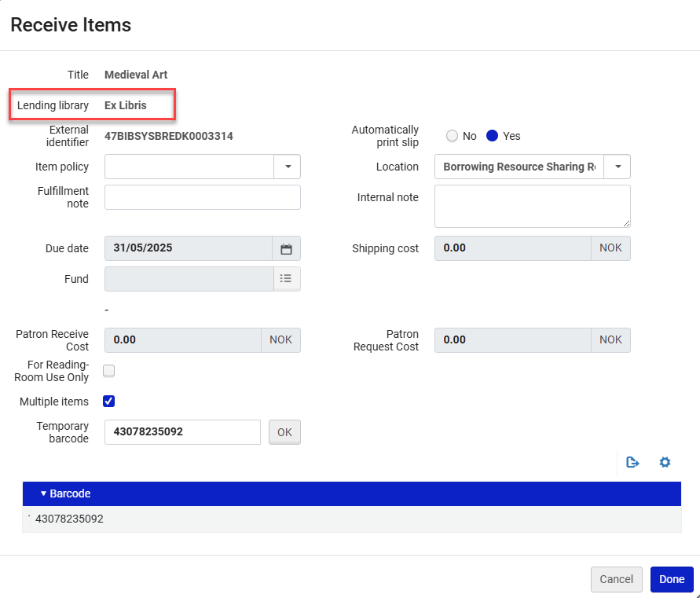
Task: Select barcode row 43078235092 in table
Action: coord(352,519)
